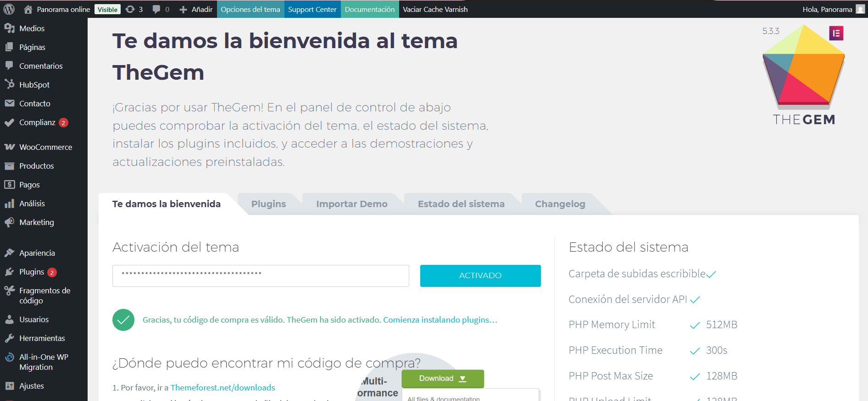Switch to the Importar Demo tab
The height and width of the screenshot is (401, 868).
pyautogui.click(x=351, y=204)
